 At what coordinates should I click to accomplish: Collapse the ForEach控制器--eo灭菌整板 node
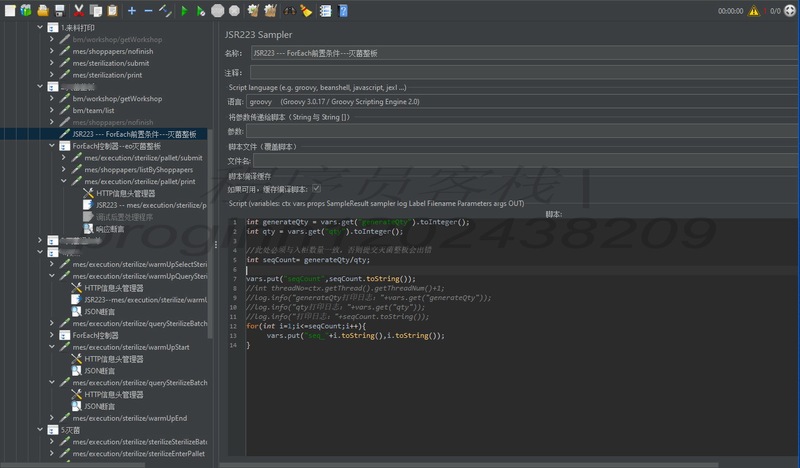[53, 145]
